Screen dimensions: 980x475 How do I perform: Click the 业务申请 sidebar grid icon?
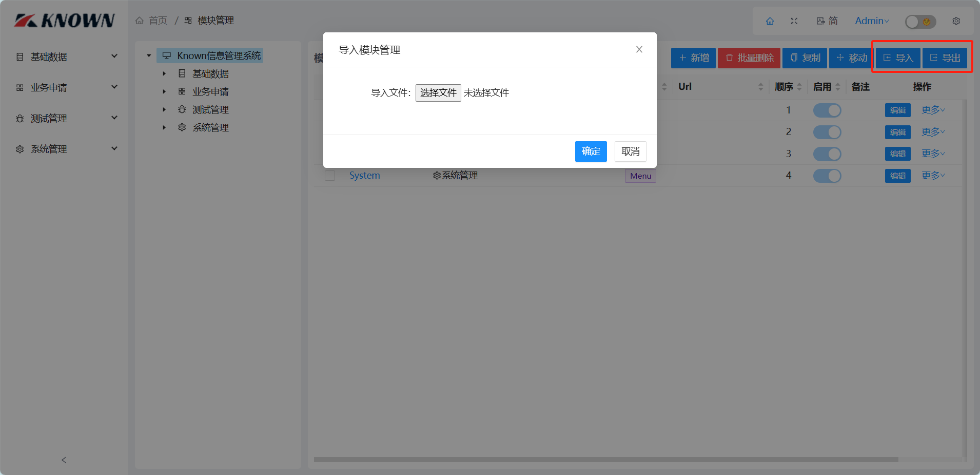[x=20, y=88]
